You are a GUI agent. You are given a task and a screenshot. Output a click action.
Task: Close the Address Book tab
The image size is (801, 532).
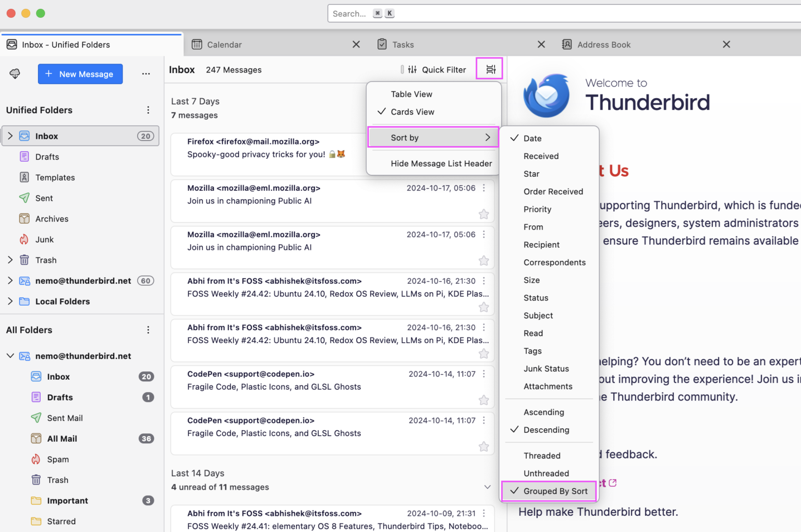[726, 44]
